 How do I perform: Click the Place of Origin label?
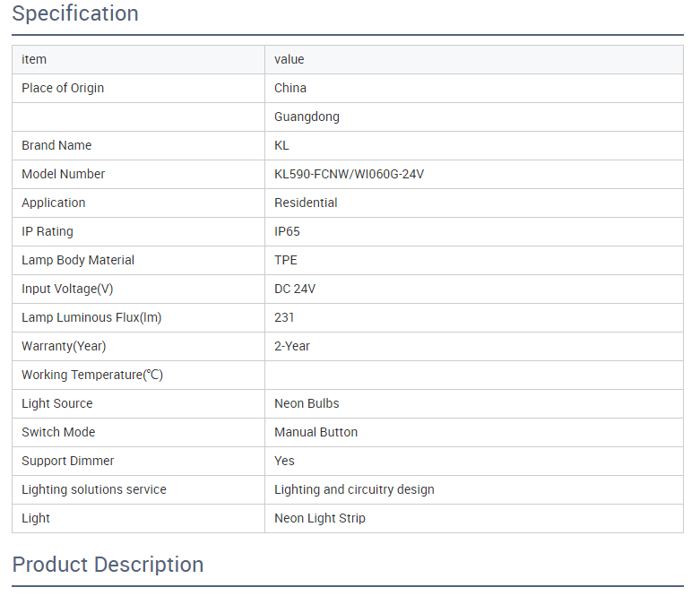[x=63, y=88]
